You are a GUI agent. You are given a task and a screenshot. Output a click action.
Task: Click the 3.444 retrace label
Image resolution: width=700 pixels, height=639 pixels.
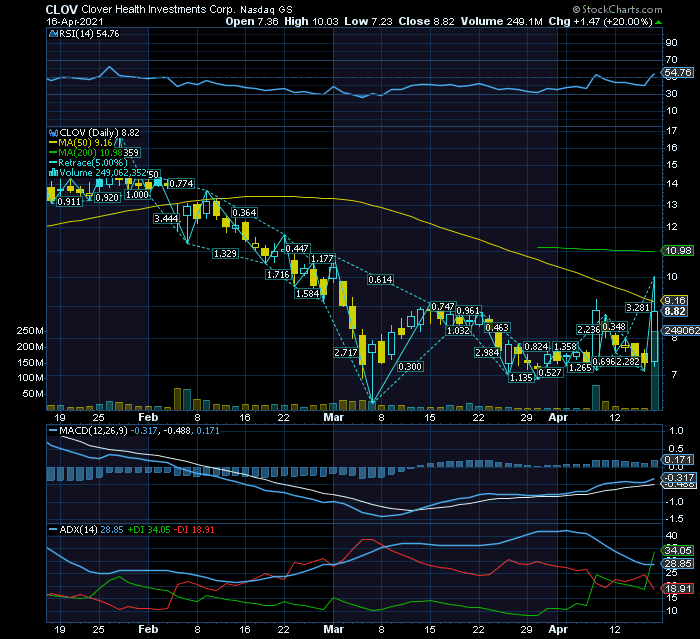click(166, 218)
